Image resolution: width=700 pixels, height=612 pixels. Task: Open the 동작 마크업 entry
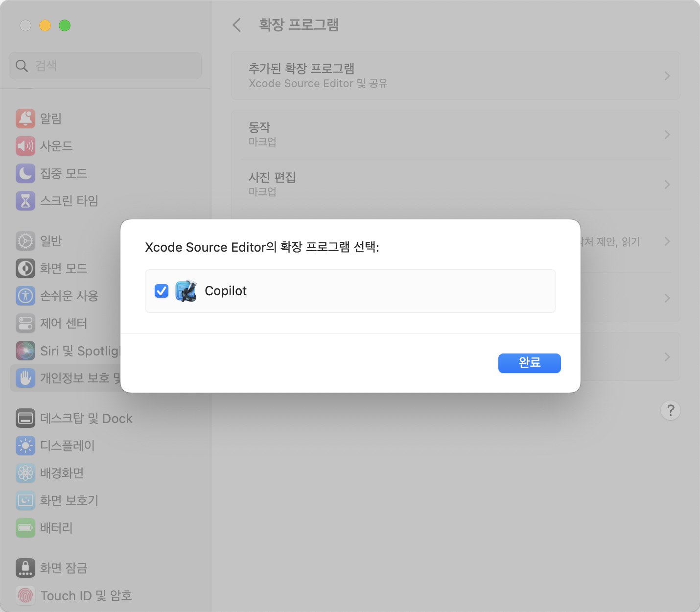point(456,135)
